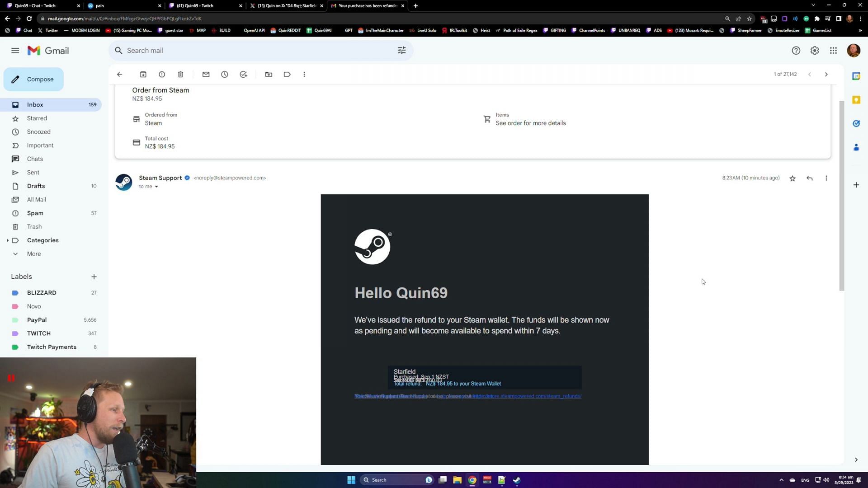Select Twitch Payments label
The image size is (868, 488).
pyautogui.click(x=51, y=347)
